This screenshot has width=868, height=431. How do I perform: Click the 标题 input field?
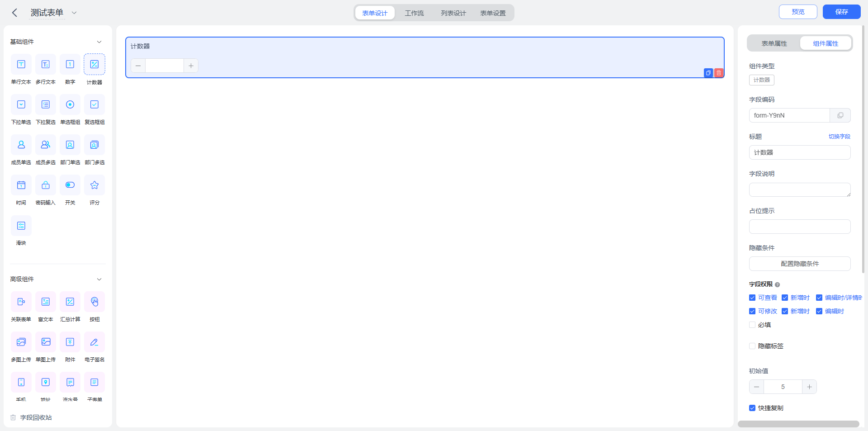800,152
